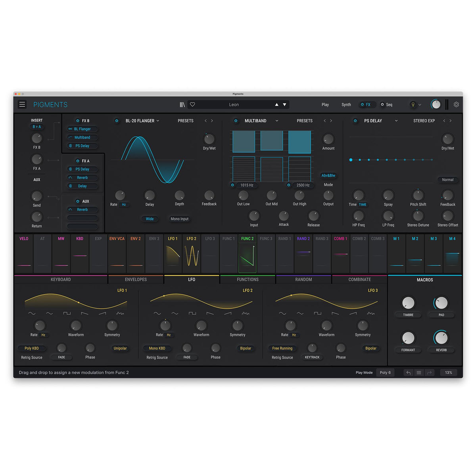Switch to the Synth view
476x476 pixels.
(x=346, y=105)
